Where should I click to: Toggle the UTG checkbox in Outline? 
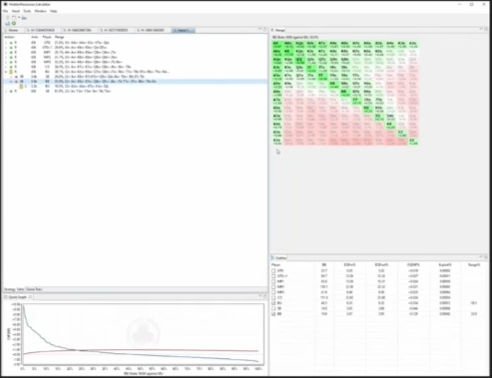click(x=273, y=271)
